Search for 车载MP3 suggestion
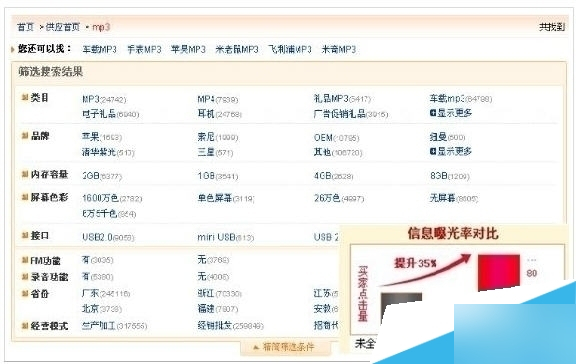 pyautogui.click(x=99, y=50)
